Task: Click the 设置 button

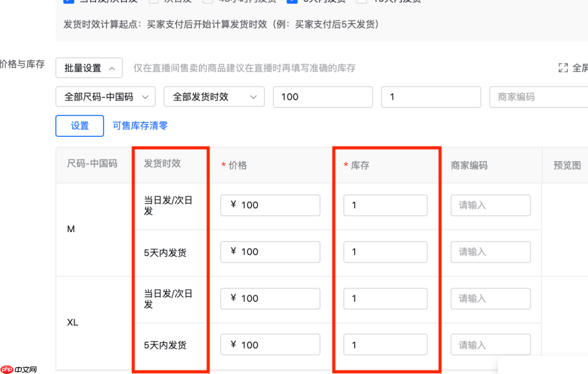Action: coord(79,126)
